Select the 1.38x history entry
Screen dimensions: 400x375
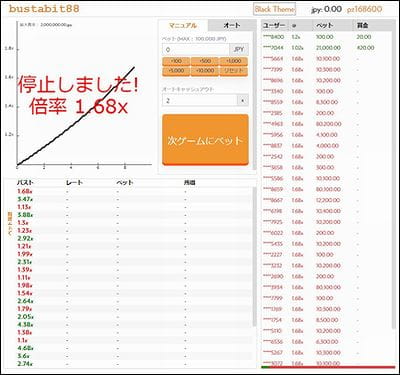pos(25,332)
